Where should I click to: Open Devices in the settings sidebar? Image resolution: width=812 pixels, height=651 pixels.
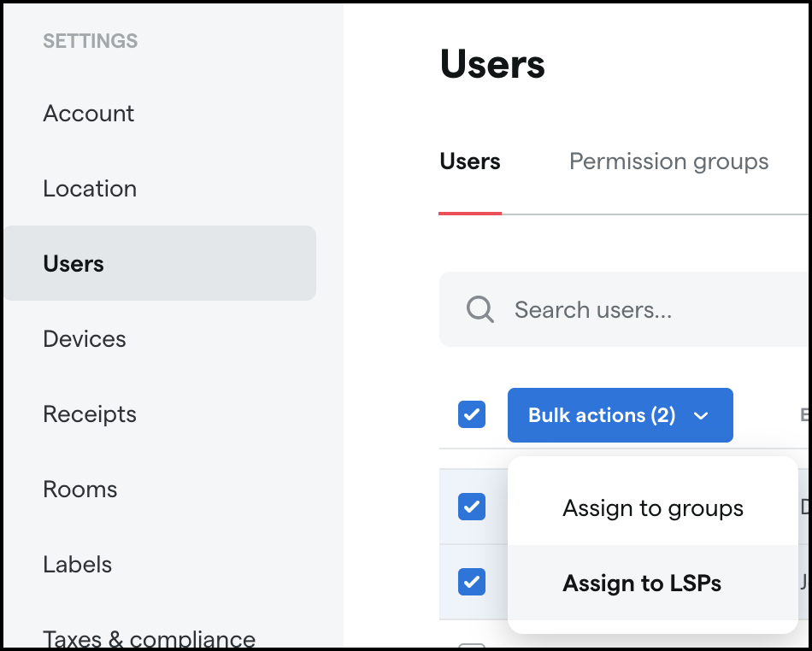[x=85, y=339]
